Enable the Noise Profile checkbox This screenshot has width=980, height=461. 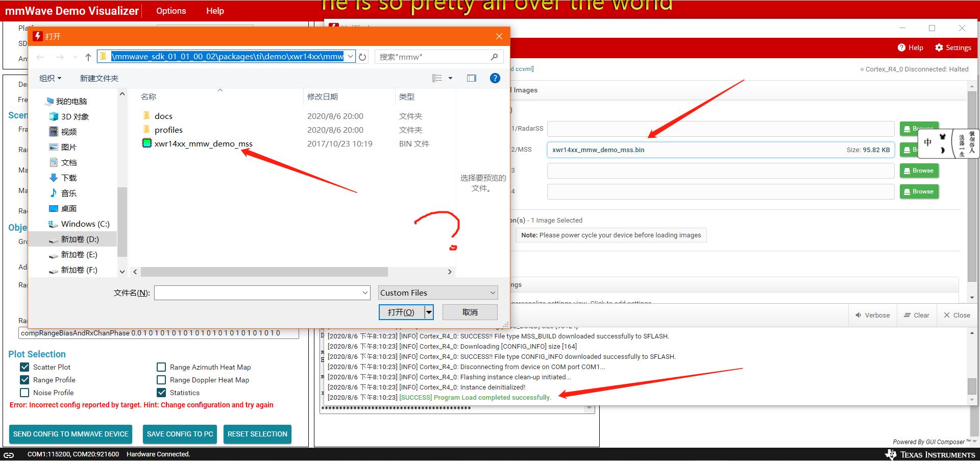(24, 393)
